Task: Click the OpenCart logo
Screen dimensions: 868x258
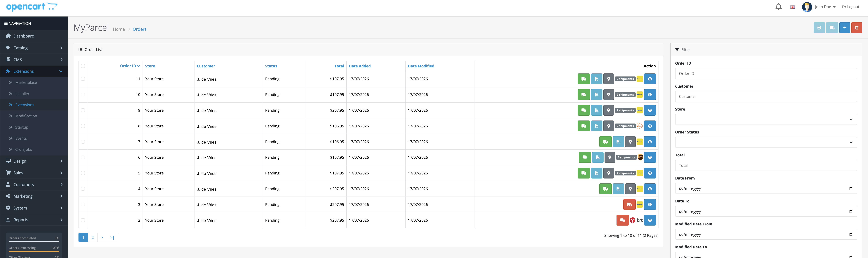Action: tap(32, 7)
